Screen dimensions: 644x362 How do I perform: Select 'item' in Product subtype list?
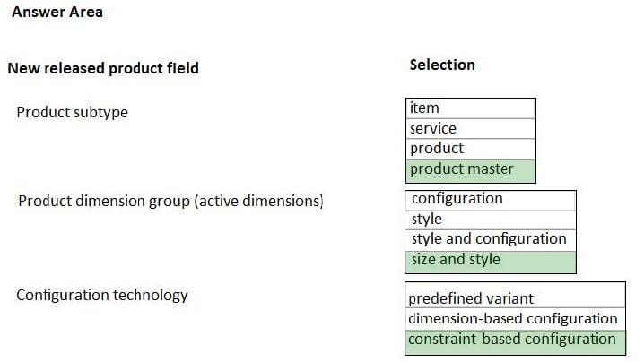(471, 108)
